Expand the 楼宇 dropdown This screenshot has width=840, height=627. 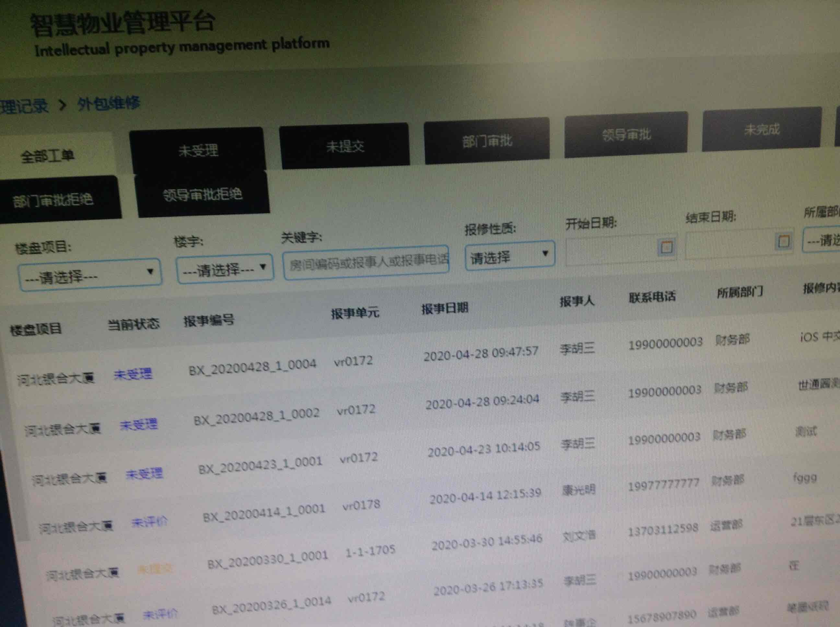coord(225,269)
